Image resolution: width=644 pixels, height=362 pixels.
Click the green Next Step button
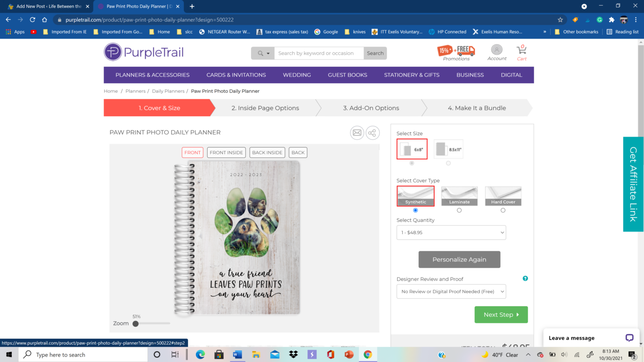(x=501, y=314)
